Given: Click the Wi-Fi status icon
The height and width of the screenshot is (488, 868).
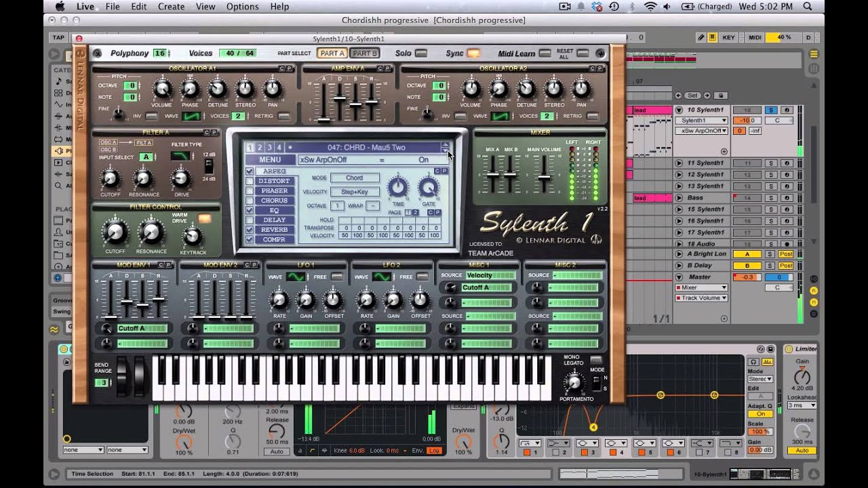Looking at the screenshot, I should 650,6.
